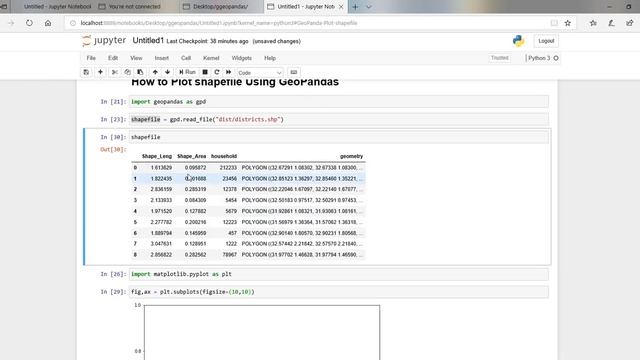
Task: Click the import matplotlib.pyplot cell
Action: pyautogui.click(x=339, y=274)
